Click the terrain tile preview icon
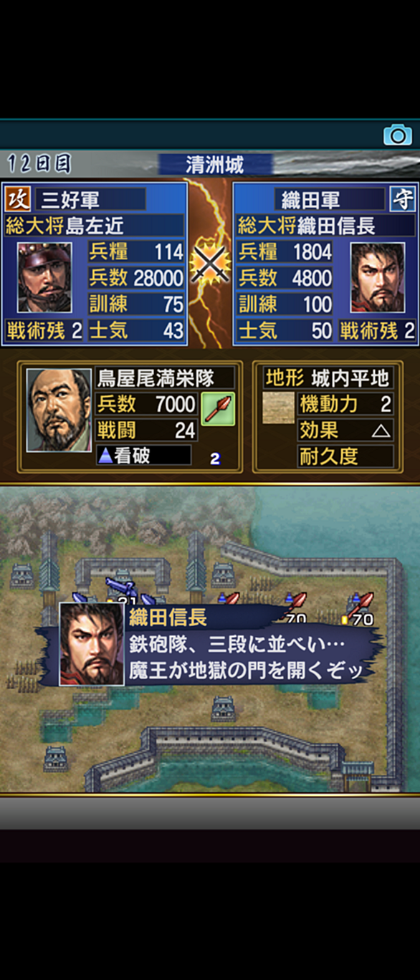Viewport: 420px width, 980px height. [x=278, y=408]
